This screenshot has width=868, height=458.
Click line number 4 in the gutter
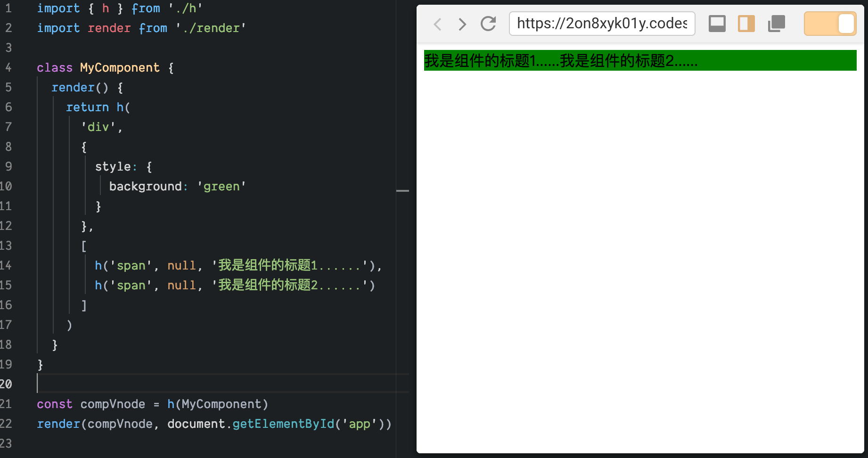coord(8,68)
